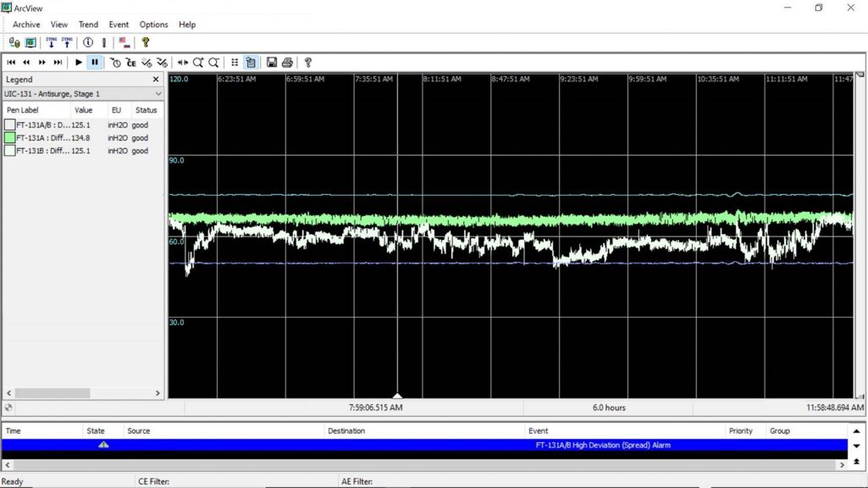Click the trend toolbar help question icon
This screenshot has width=868, height=488.
point(307,63)
